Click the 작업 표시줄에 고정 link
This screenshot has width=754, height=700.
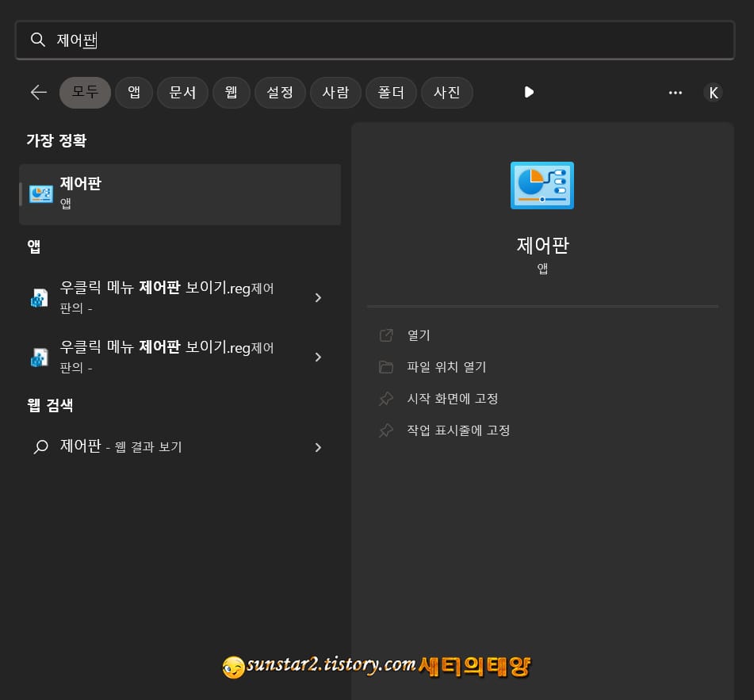click(458, 430)
